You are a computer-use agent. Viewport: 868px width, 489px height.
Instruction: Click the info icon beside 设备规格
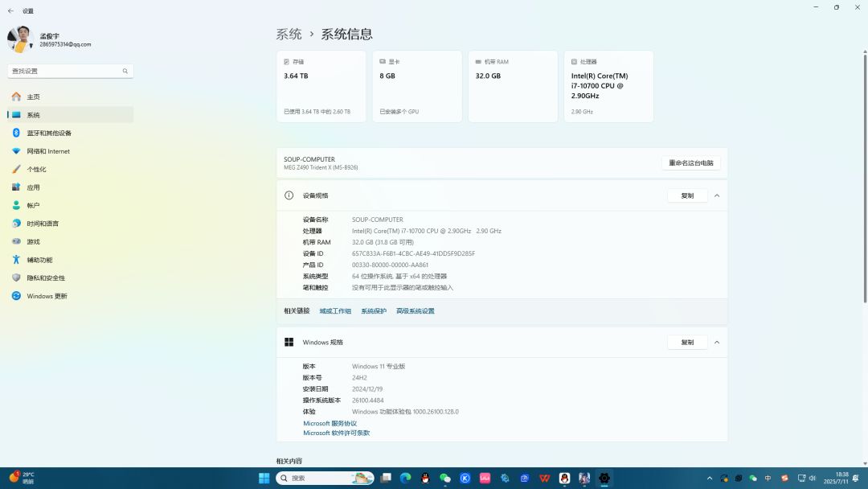coord(289,195)
